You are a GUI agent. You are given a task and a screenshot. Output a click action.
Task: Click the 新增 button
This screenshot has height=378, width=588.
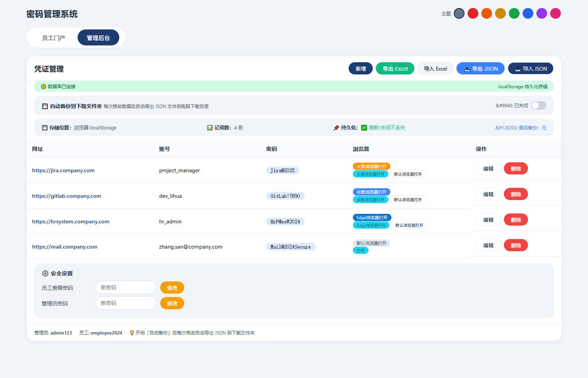point(361,69)
